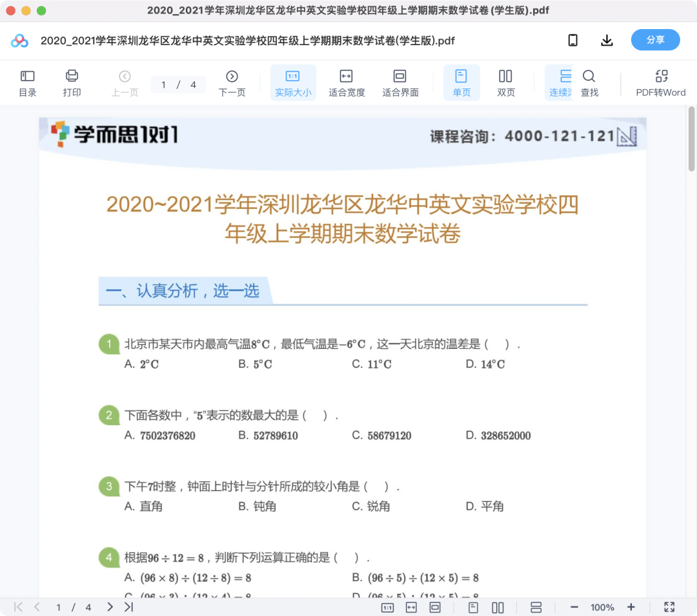The width and height of the screenshot is (697, 616).
Task: Click the section heading 一、认真分析，选一选
Action: coord(183,291)
